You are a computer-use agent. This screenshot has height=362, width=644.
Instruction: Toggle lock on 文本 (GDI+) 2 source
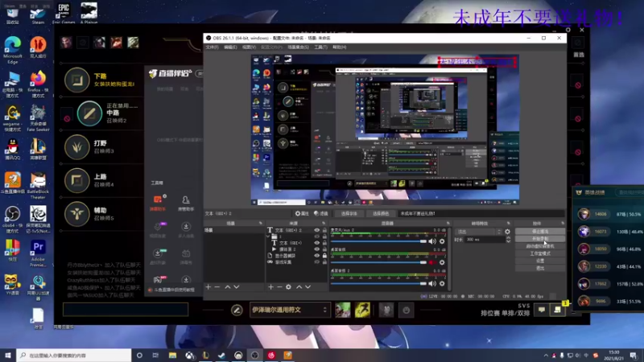(324, 230)
